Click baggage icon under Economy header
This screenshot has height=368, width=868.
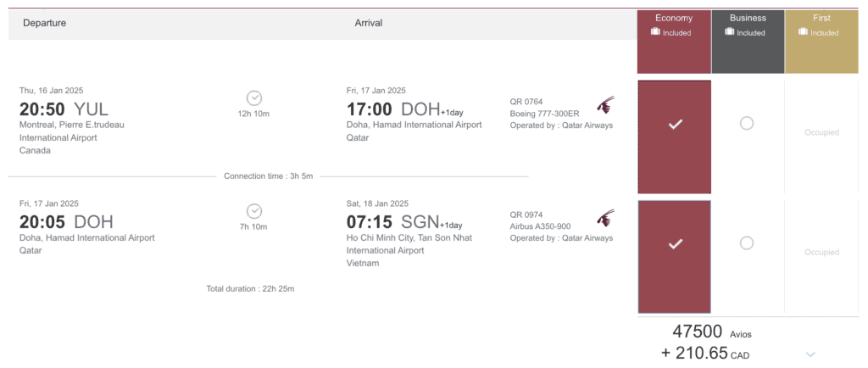pyautogui.click(x=655, y=32)
